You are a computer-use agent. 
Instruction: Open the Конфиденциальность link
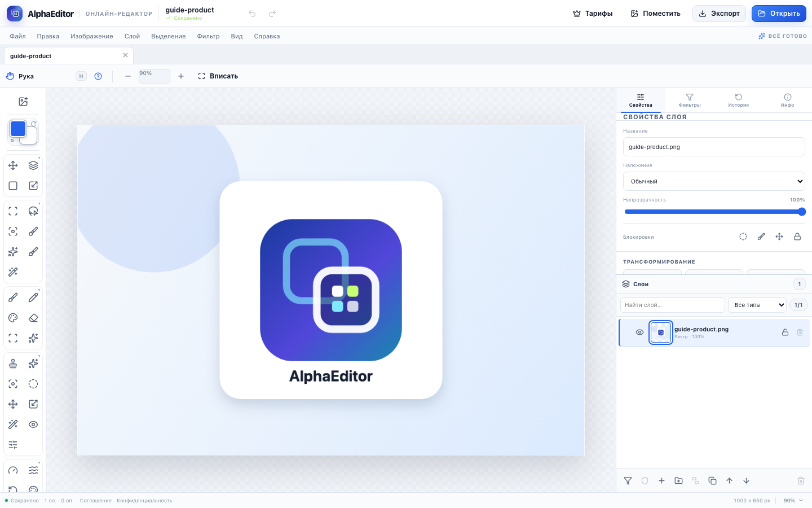pyautogui.click(x=144, y=501)
